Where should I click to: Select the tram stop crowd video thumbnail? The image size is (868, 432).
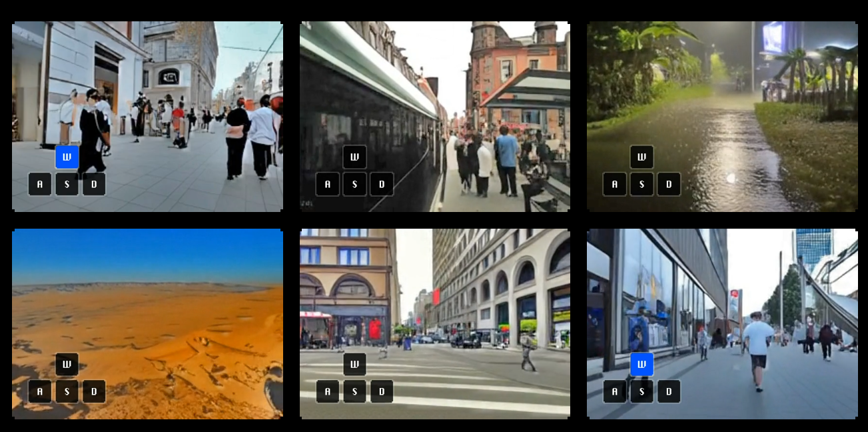click(435, 117)
